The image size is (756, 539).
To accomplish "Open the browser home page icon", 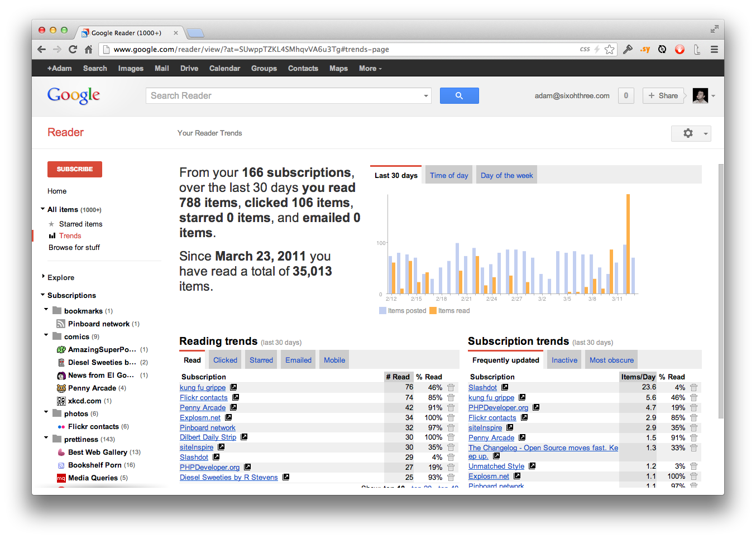I will (88, 49).
